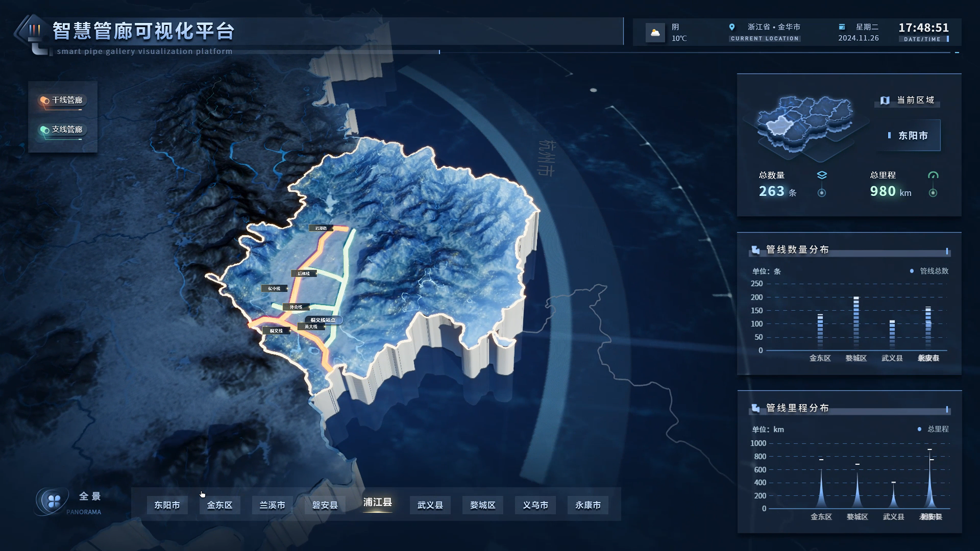Click the 当前区域 heading text
The image size is (980, 551).
point(916,100)
